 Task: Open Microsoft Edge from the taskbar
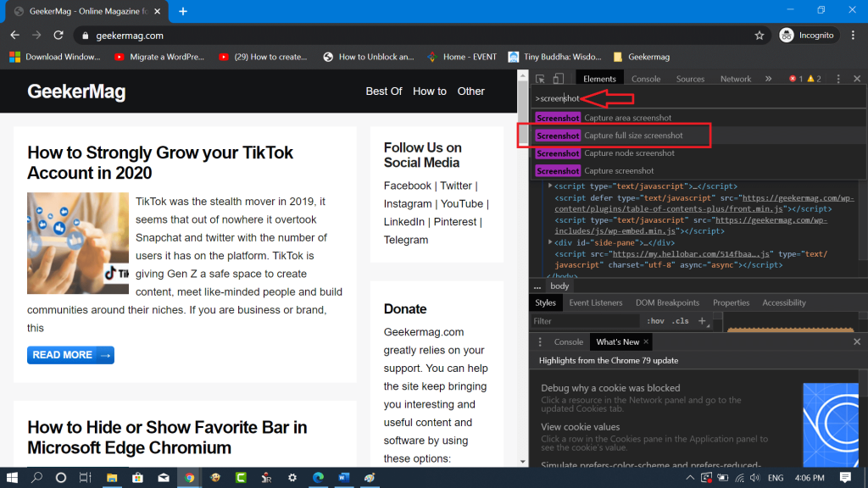[318, 478]
